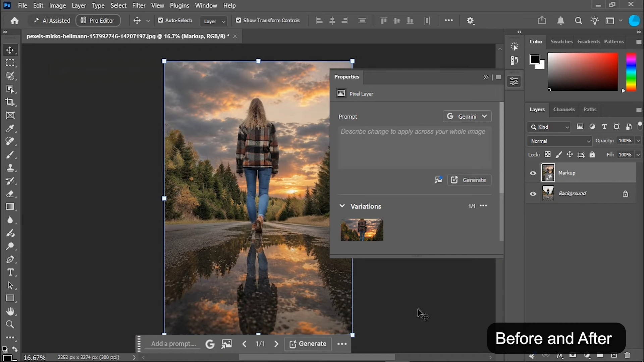Open the Kind filter dropdown
The width and height of the screenshot is (644, 362).
point(549,127)
